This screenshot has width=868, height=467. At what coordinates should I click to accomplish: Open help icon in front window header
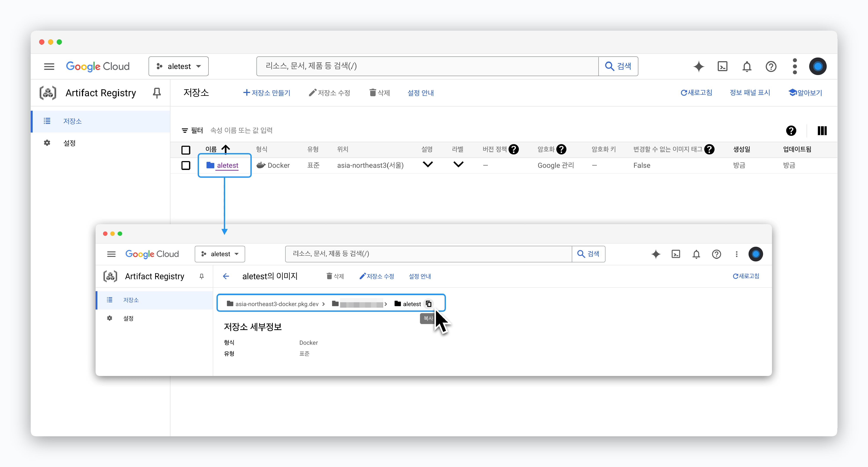pos(716,254)
